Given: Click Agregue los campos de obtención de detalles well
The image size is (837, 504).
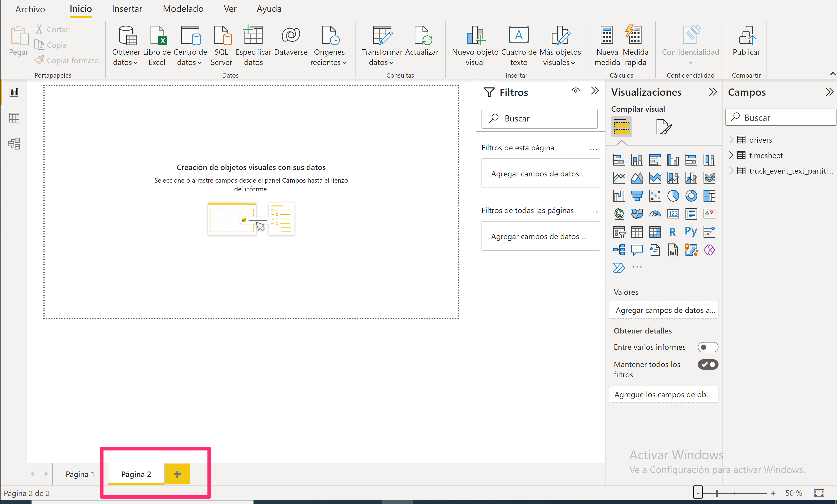Looking at the screenshot, I should tap(664, 394).
